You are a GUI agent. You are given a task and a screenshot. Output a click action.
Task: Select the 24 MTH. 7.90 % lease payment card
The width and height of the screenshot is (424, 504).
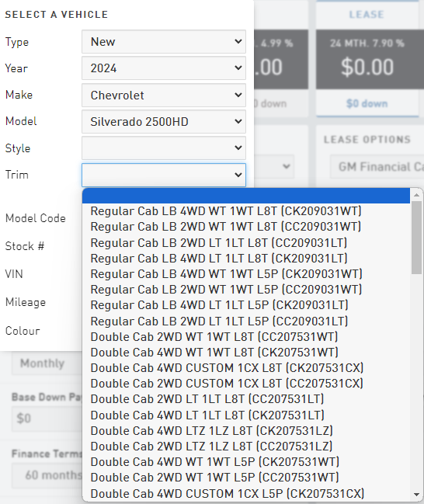[370, 60]
